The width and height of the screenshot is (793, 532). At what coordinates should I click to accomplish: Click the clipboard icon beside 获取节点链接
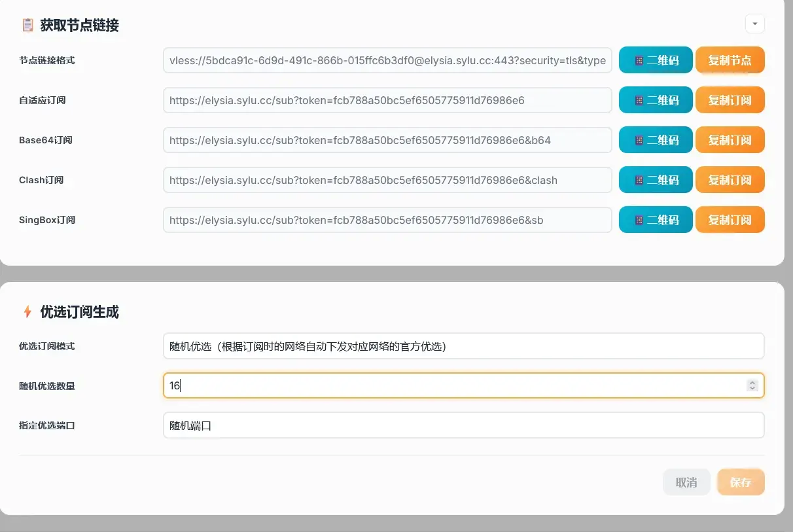pyautogui.click(x=27, y=26)
